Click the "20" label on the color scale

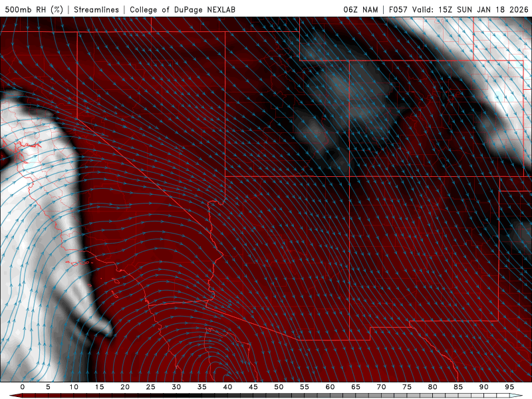coord(125,387)
